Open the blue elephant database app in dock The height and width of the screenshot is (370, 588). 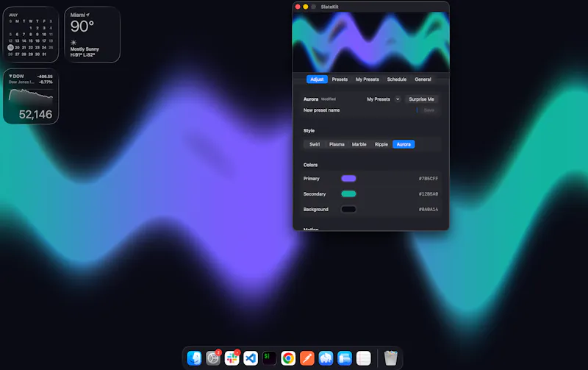[326, 358]
